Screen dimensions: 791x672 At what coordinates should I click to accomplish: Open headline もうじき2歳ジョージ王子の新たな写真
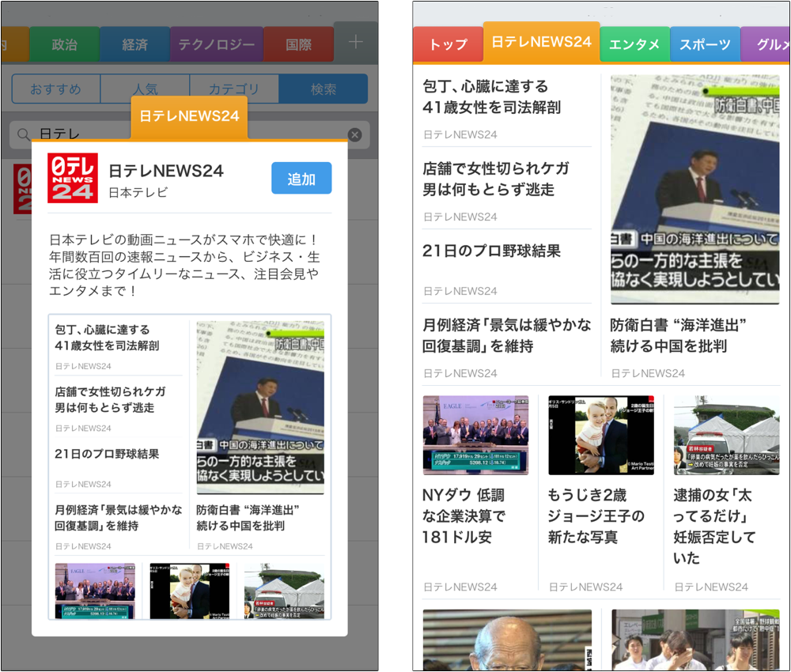[596, 516]
